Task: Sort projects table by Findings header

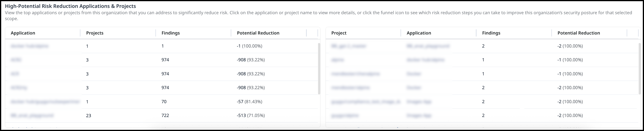Action: [x=491, y=33]
